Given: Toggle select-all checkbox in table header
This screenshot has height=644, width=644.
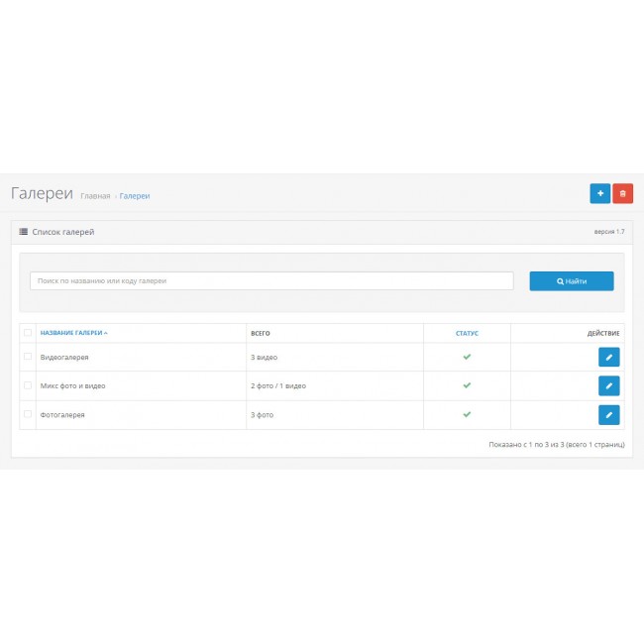Looking at the screenshot, I should 28,333.
